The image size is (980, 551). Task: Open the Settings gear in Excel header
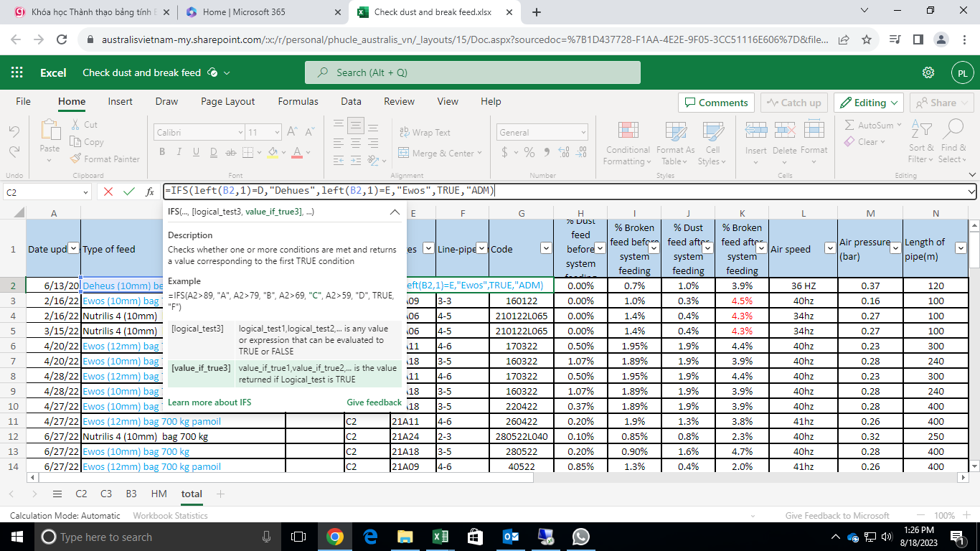point(928,72)
